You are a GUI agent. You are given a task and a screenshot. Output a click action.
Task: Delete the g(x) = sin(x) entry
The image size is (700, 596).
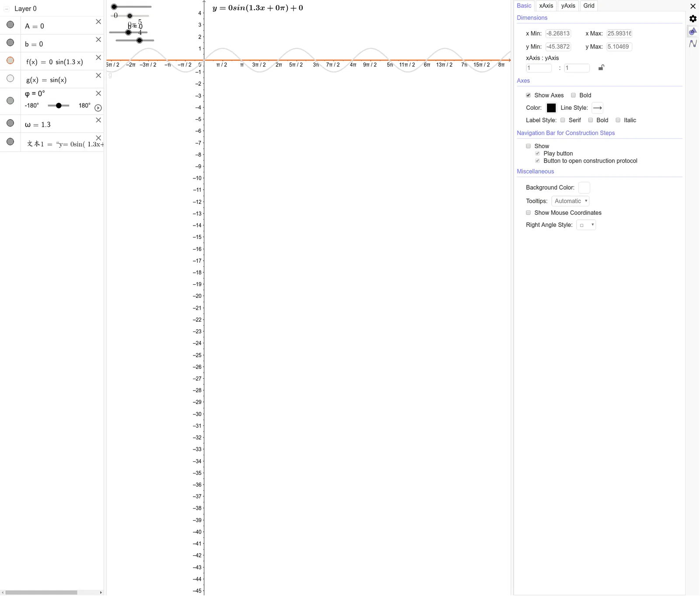click(98, 75)
